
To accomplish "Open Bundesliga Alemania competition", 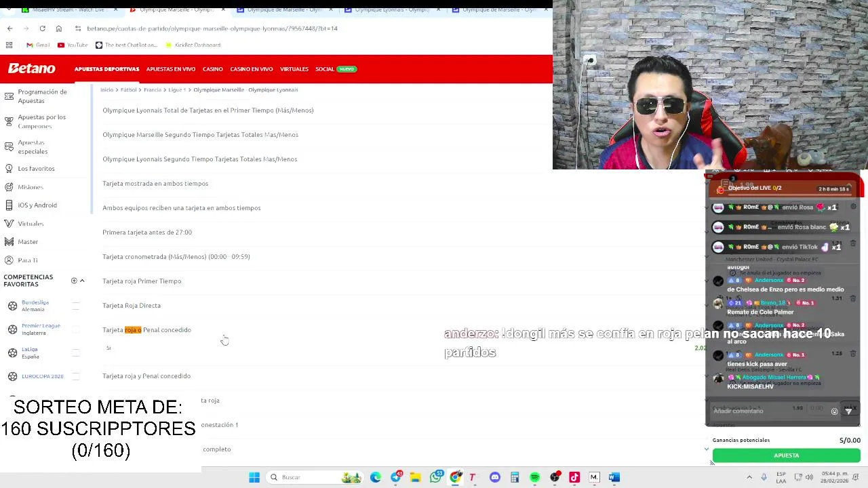I will [x=35, y=306].
